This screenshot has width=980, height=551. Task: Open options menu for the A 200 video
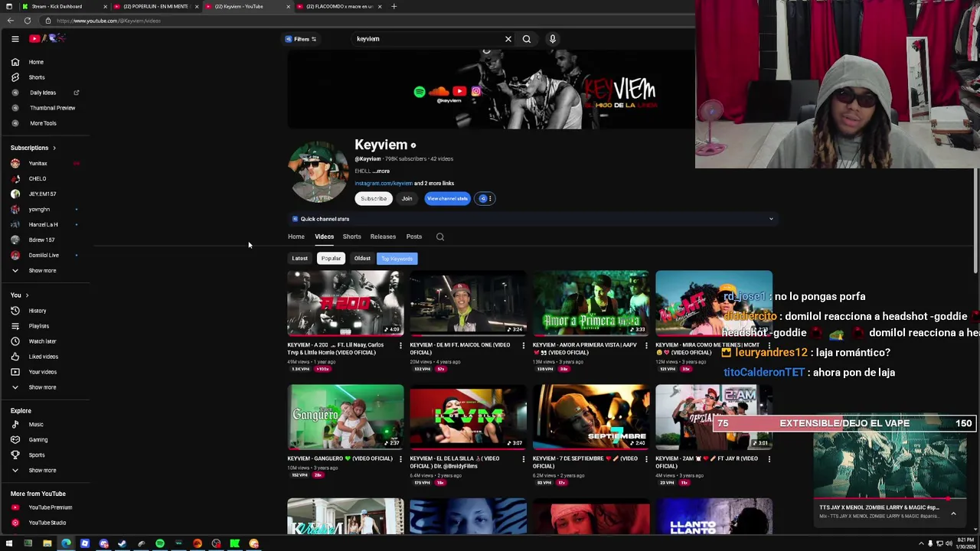coord(400,345)
